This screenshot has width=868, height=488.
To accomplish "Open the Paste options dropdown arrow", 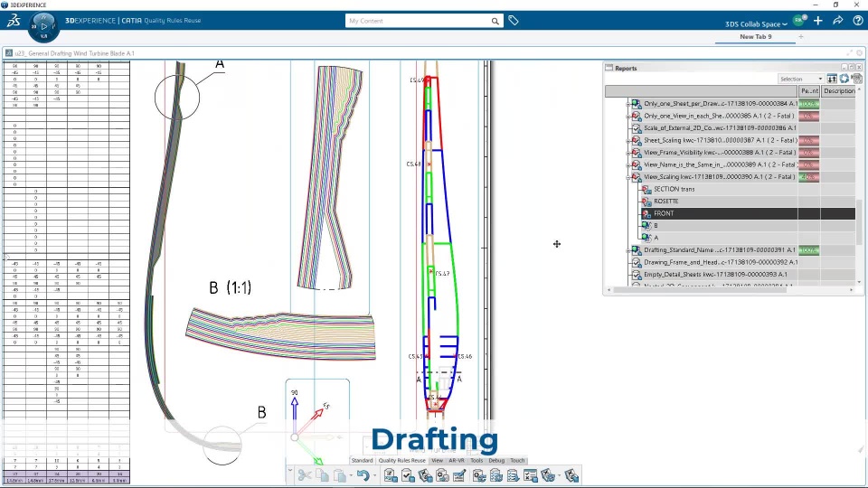I will pyautogui.click(x=351, y=476).
